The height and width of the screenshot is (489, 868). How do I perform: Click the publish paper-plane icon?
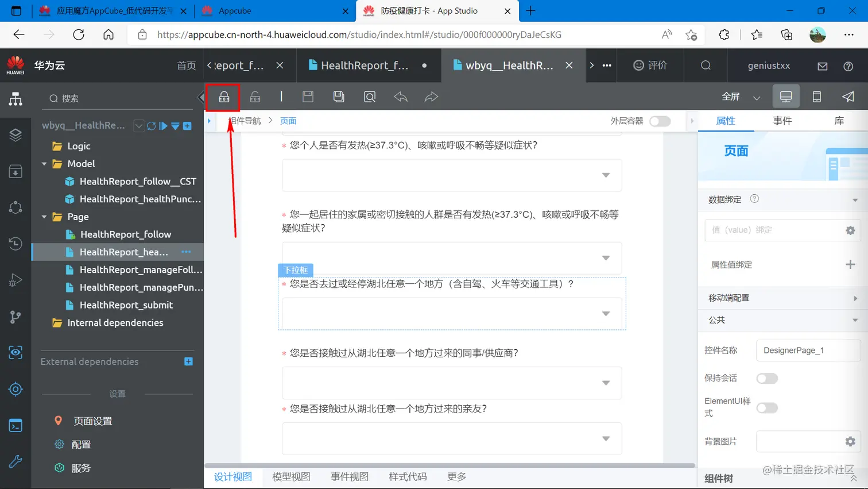pyautogui.click(x=848, y=97)
